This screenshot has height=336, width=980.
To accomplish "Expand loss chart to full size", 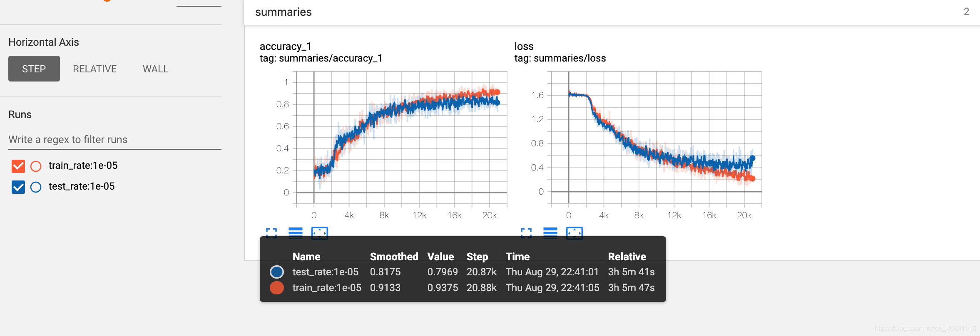I will 526,233.
